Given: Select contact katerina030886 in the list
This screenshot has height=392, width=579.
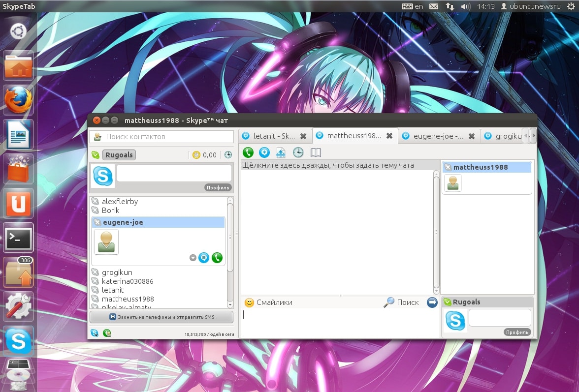Looking at the screenshot, I should pos(128,281).
